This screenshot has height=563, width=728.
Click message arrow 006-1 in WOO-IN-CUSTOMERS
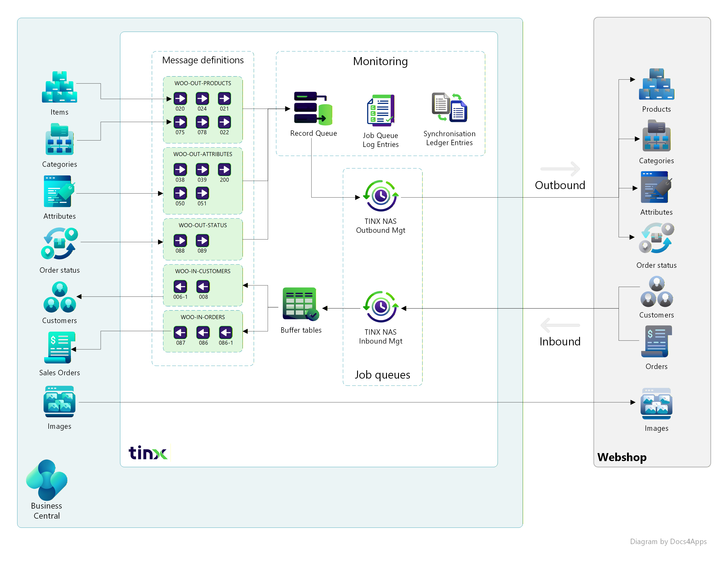click(180, 287)
